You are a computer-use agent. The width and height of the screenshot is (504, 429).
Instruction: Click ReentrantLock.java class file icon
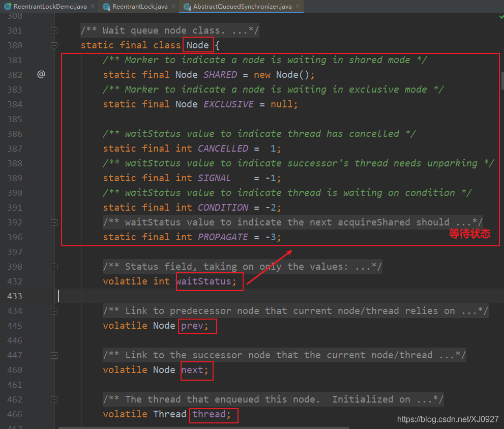tap(106, 7)
